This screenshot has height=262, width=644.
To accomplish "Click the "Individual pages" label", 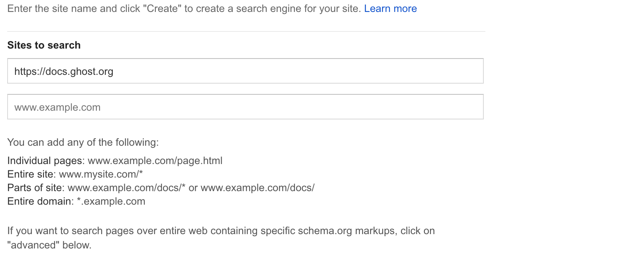I will pos(45,161).
